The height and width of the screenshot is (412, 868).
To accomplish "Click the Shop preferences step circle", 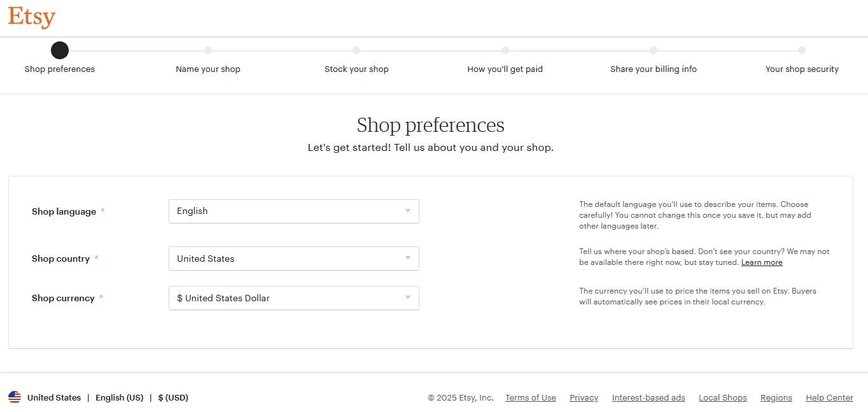I will 60,50.
